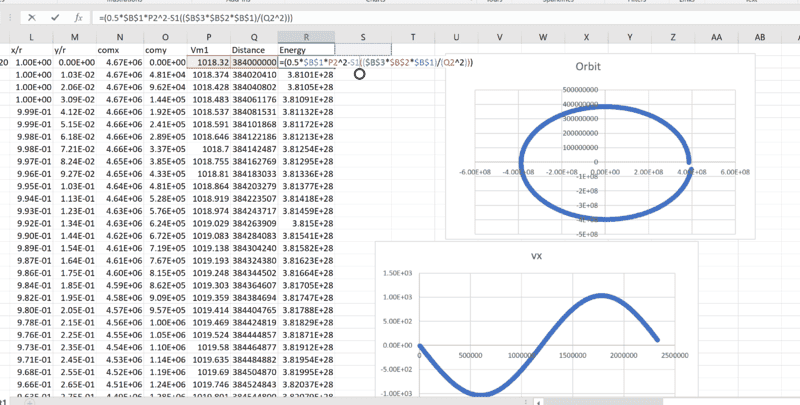800x405 pixels.
Task: Select cell containing 1018.32
Action: 209,62
